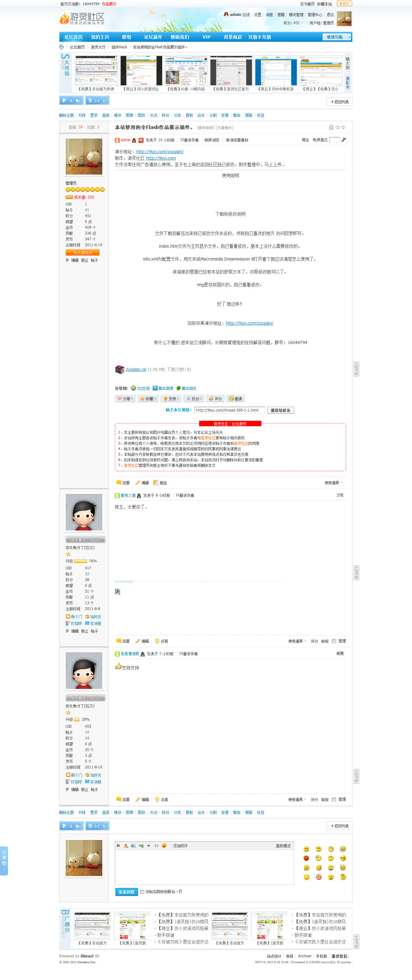Tick the 管理 checkbox on 我是潇洒哥's reply

pyautogui.click(x=334, y=799)
